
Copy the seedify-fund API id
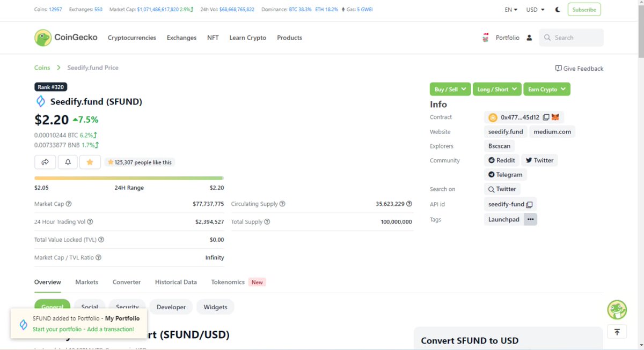click(529, 205)
